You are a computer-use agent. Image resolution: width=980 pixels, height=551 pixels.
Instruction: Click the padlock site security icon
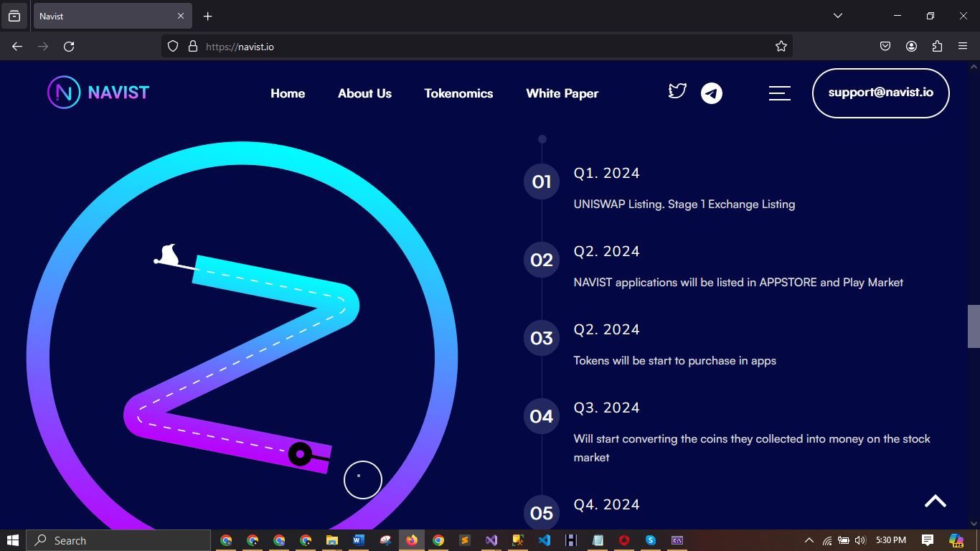click(x=192, y=46)
